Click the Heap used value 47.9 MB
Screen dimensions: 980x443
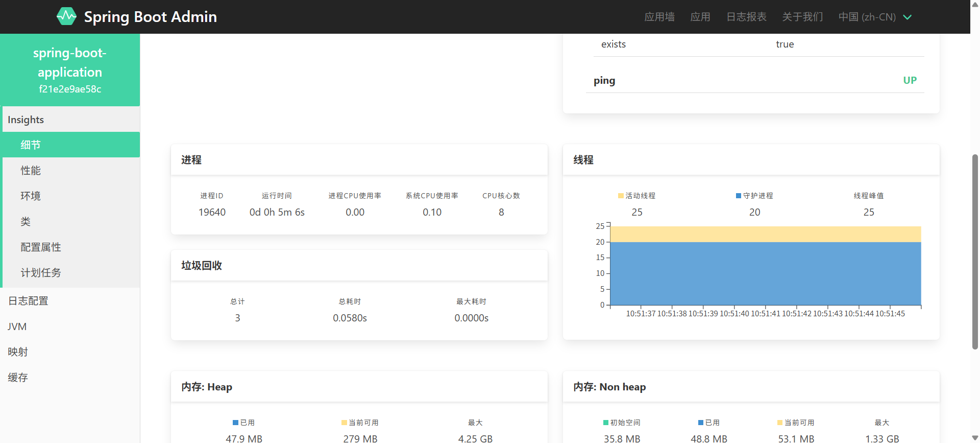click(x=244, y=438)
